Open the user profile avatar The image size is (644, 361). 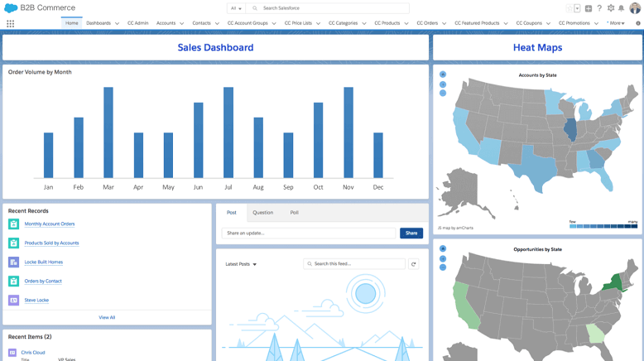point(635,7)
